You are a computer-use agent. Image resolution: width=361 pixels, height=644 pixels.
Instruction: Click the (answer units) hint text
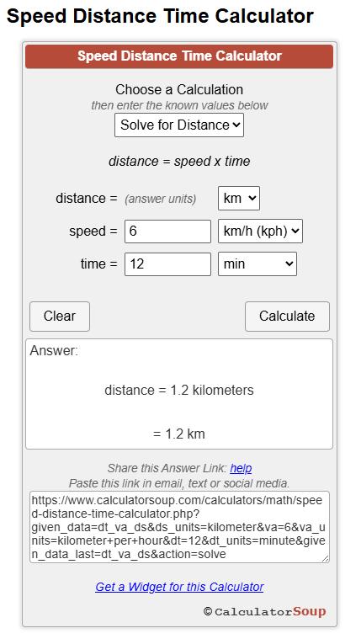[161, 199]
